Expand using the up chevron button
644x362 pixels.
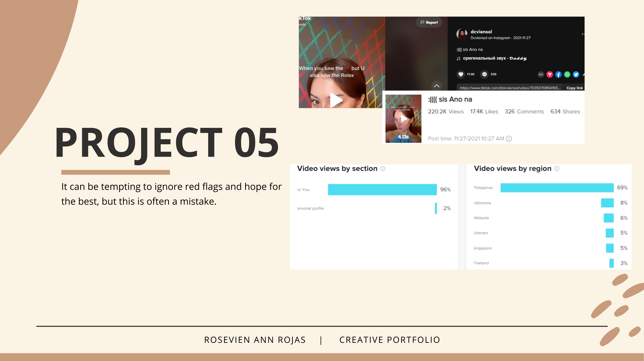[x=437, y=86]
